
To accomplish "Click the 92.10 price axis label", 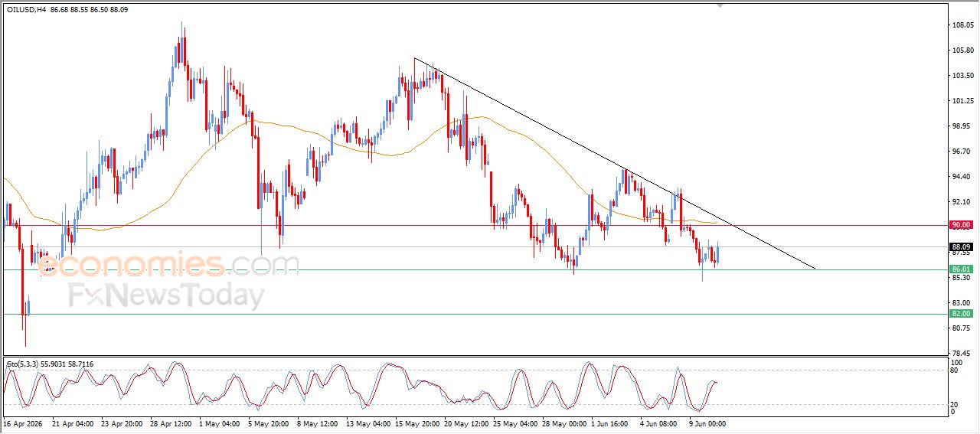I will coord(962,202).
